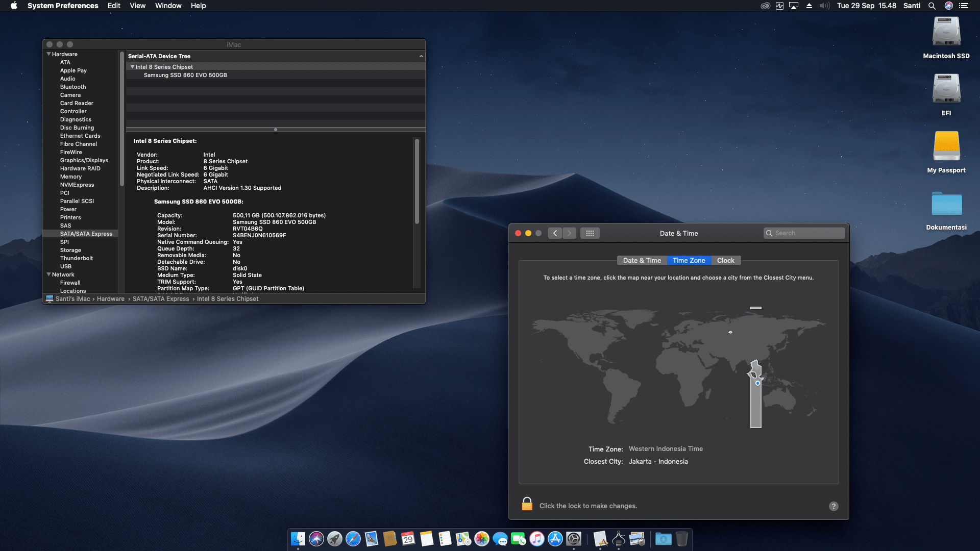The image size is (980, 551).
Task: Click the help question mark button
Action: tap(834, 506)
